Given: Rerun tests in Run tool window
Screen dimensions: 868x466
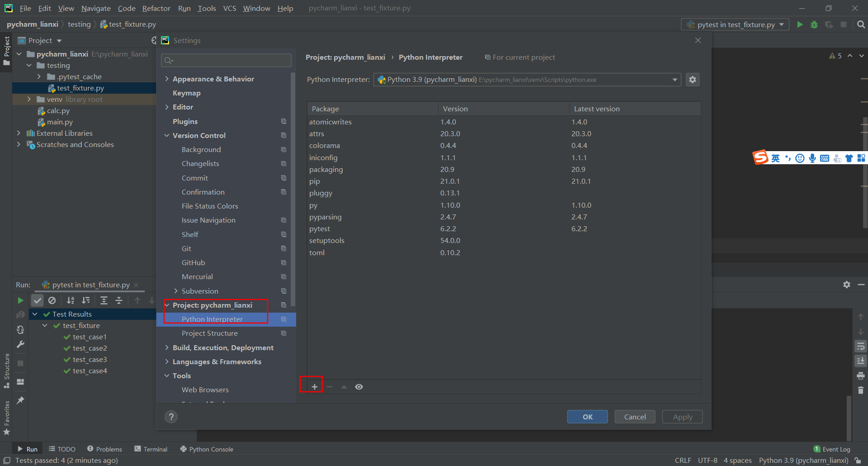Looking at the screenshot, I should coord(20,300).
